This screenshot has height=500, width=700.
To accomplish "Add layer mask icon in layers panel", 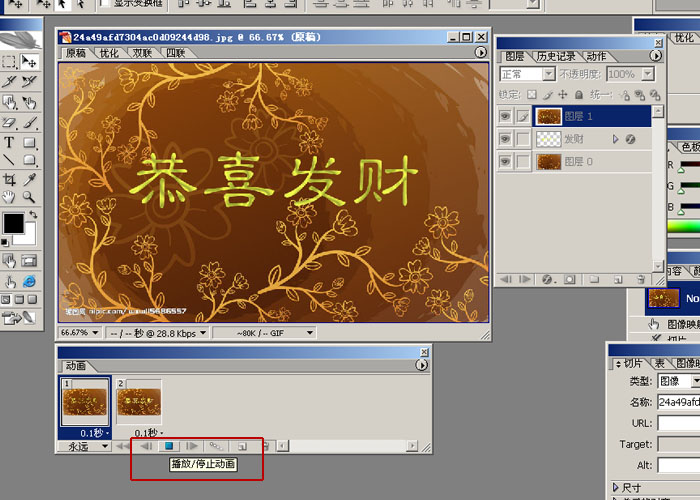I will 570,280.
